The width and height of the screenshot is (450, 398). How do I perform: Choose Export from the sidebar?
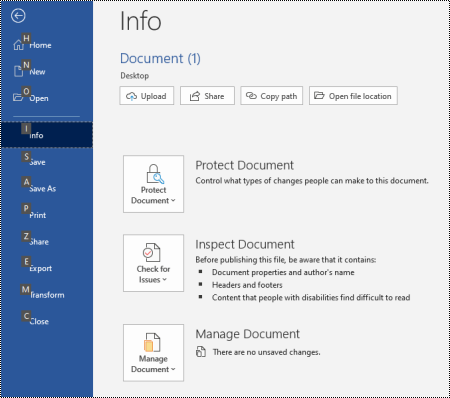(47, 268)
